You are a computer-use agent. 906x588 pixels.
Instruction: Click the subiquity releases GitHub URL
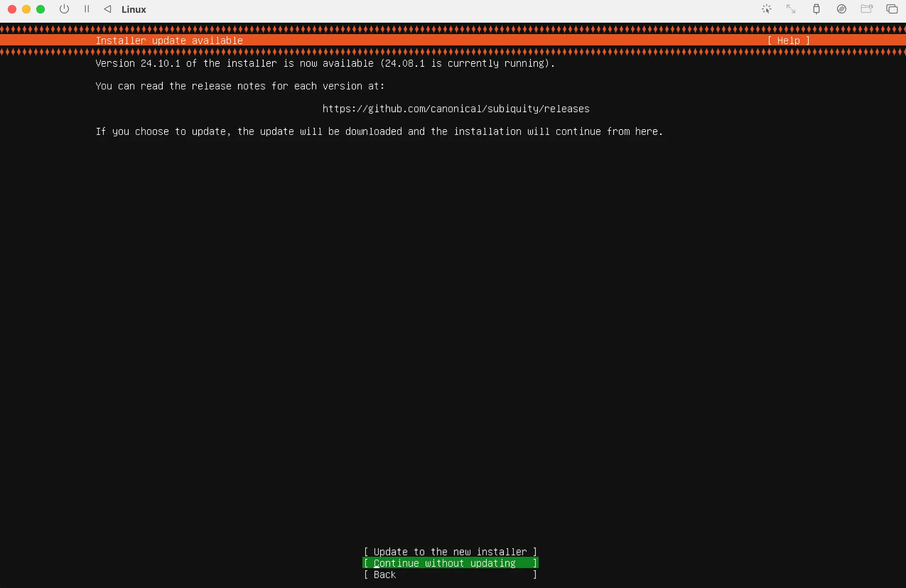(x=456, y=109)
